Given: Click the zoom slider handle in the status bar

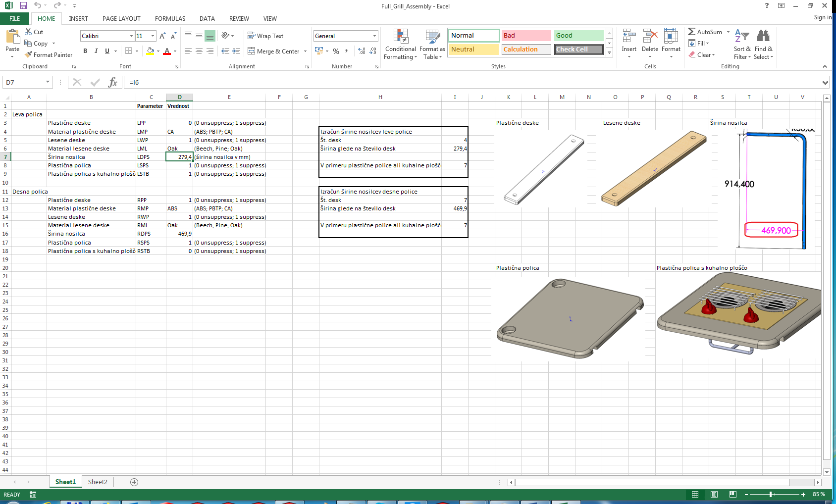Looking at the screenshot, I should (771, 495).
